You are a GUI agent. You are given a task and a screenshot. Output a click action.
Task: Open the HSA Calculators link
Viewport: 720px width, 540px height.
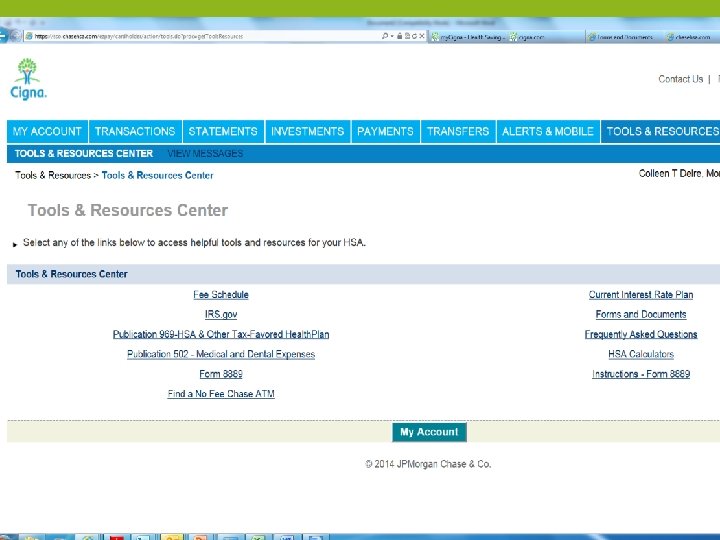click(x=641, y=354)
